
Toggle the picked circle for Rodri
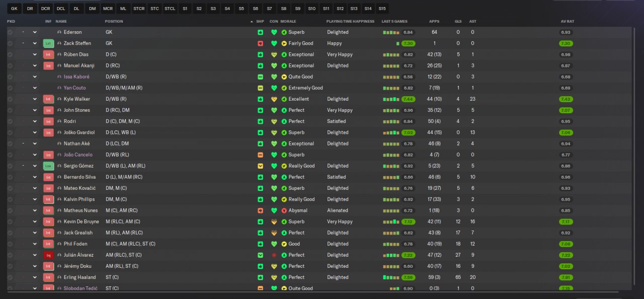[10, 121]
